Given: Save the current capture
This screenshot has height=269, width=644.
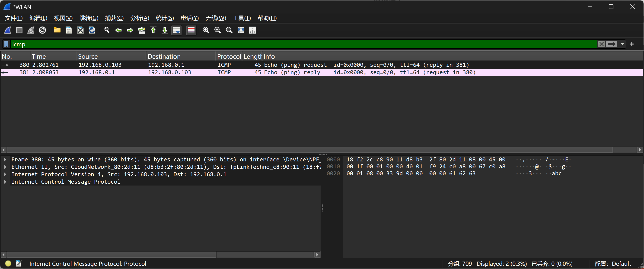Looking at the screenshot, I should (x=68, y=30).
